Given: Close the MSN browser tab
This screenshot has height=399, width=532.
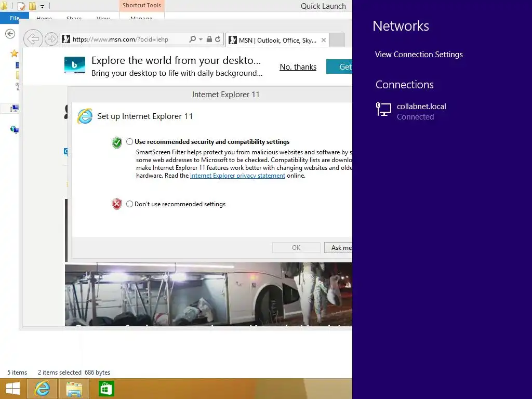Looking at the screenshot, I should 324,40.
